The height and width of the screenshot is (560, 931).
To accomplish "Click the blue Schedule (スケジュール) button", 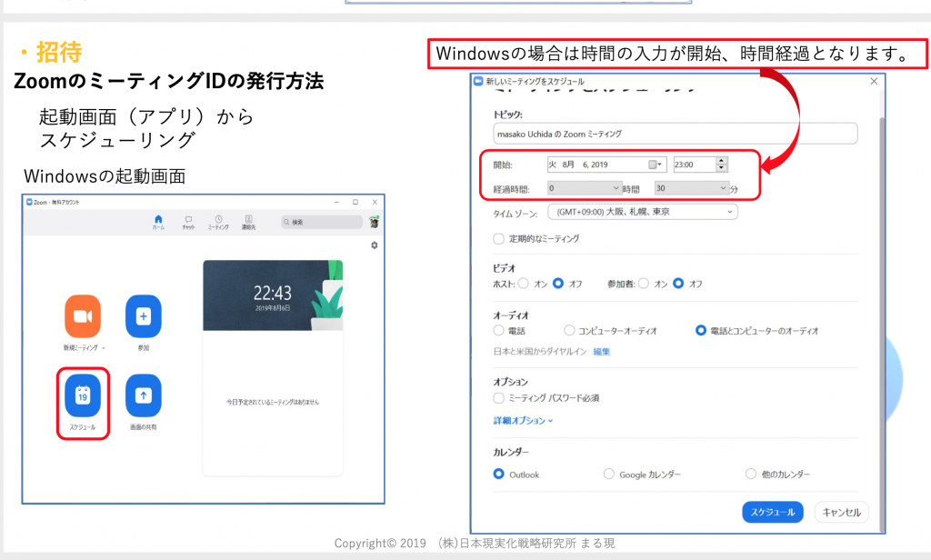I will [773, 512].
